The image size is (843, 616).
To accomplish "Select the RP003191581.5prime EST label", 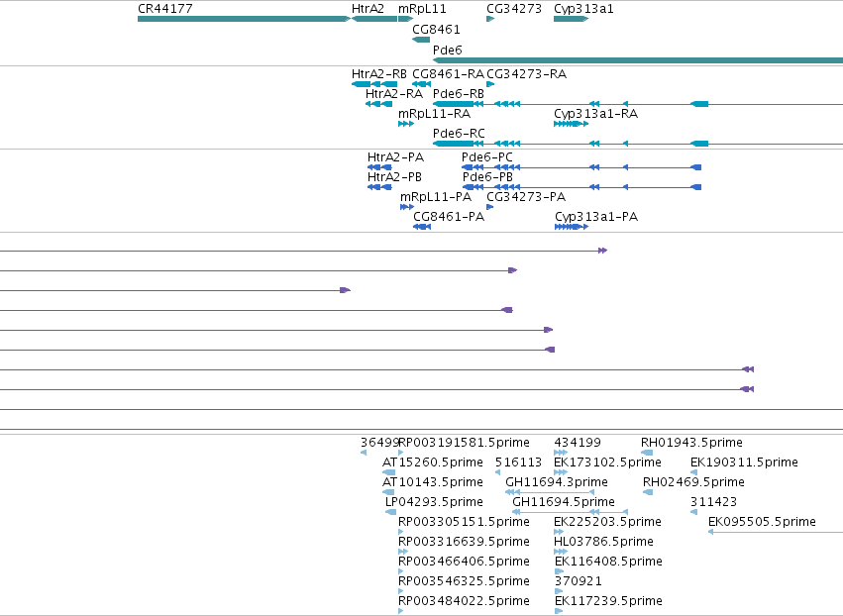I will (x=464, y=443).
